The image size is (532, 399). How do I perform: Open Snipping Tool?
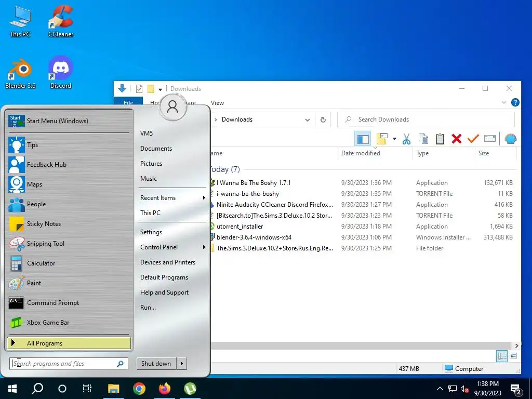click(69, 244)
